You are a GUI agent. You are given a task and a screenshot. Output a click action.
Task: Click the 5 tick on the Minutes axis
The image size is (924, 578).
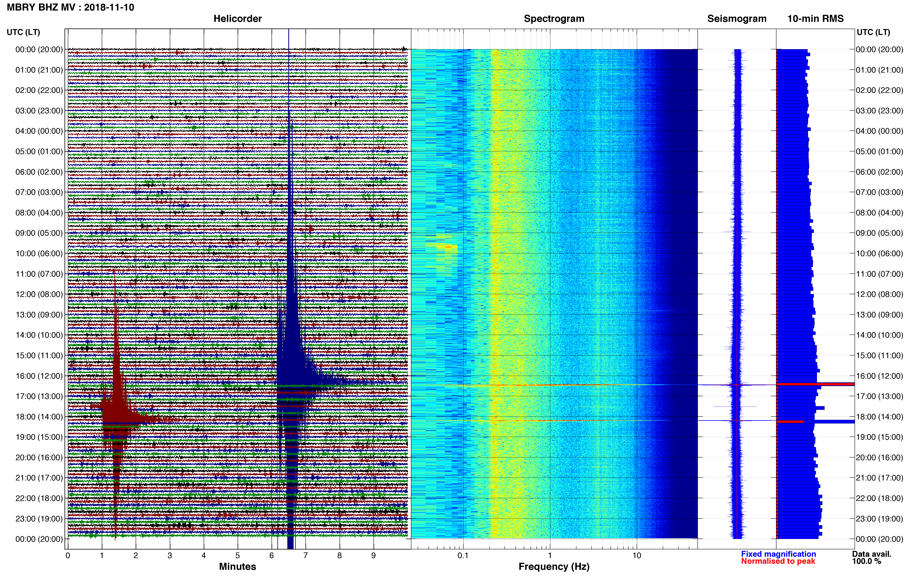238,555
